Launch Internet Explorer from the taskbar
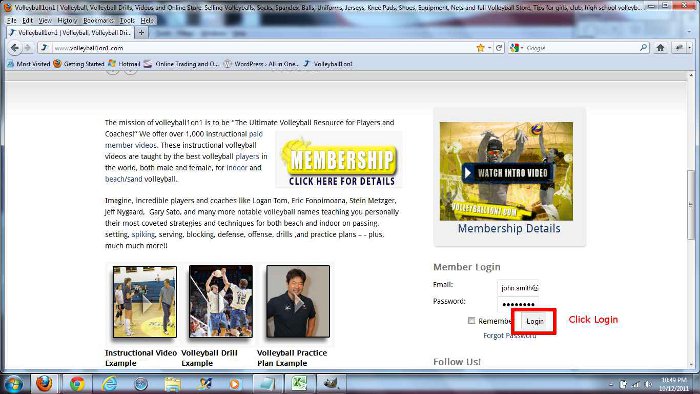This screenshot has width=700, height=394. tap(109, 384)
